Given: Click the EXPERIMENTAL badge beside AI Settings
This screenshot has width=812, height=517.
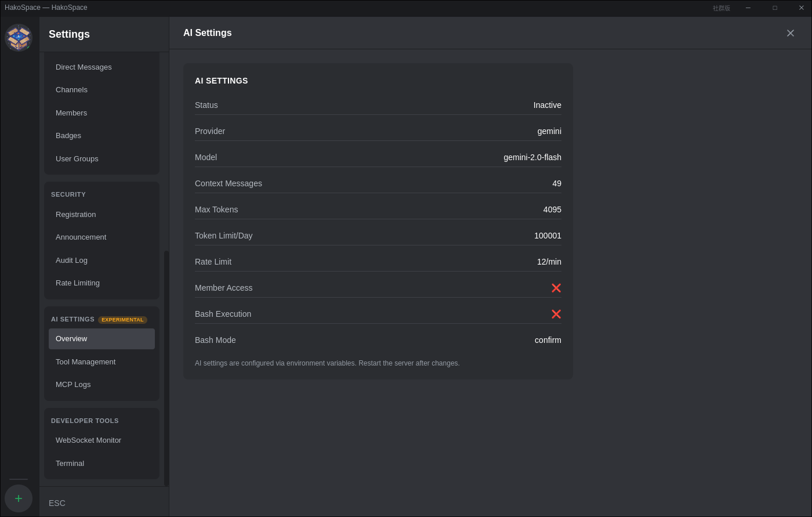Looking at the screenshot, I should [122, 320].
